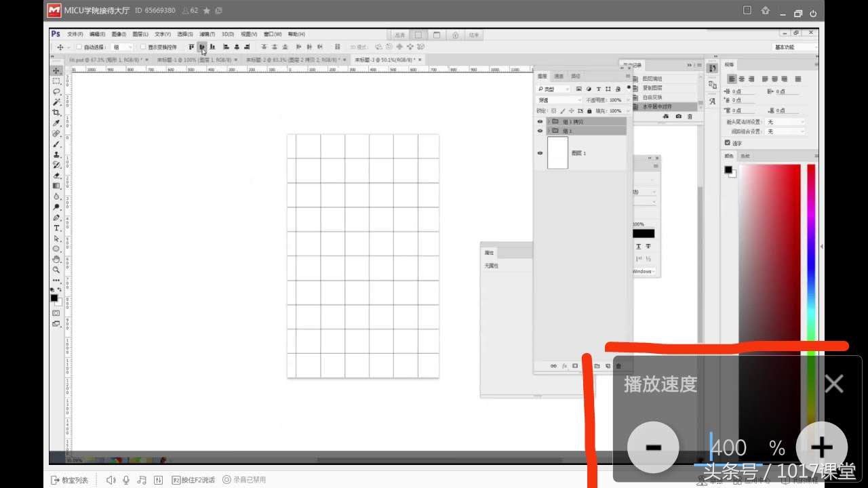Enable the 显示变换控件 checkbox
The image size is (868, 488).
click(142, 47)
